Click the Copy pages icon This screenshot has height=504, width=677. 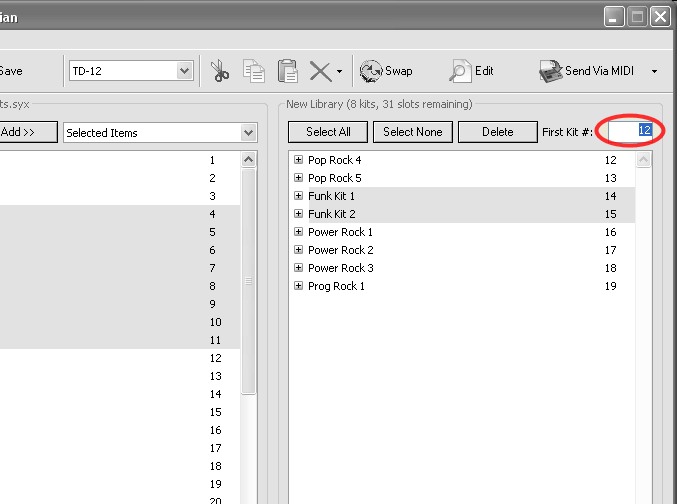[x=254, y=71]
